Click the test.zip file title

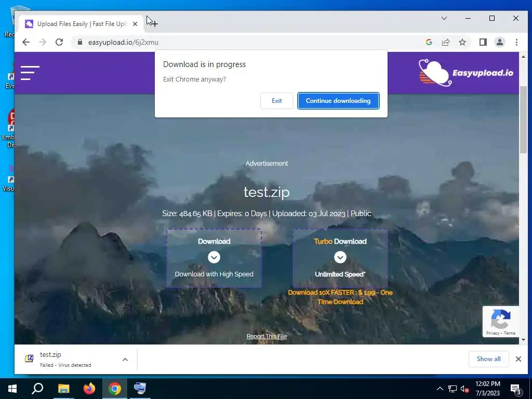click(x=267, y=192)
